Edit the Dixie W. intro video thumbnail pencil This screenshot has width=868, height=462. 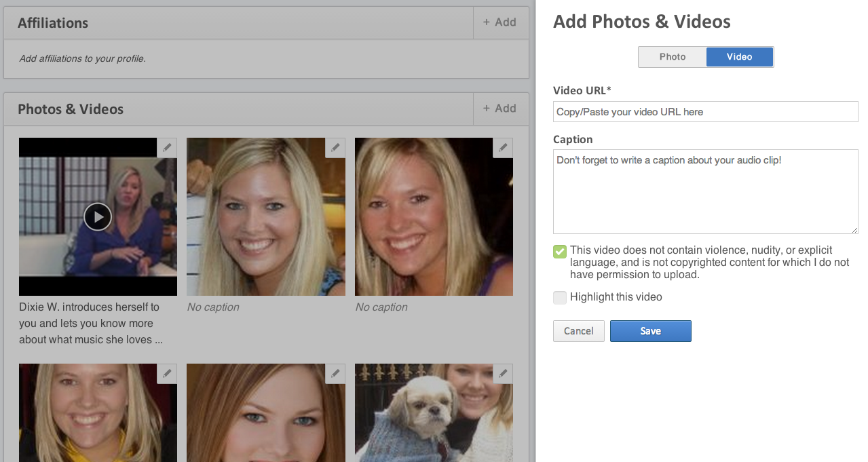click(167, 148)
